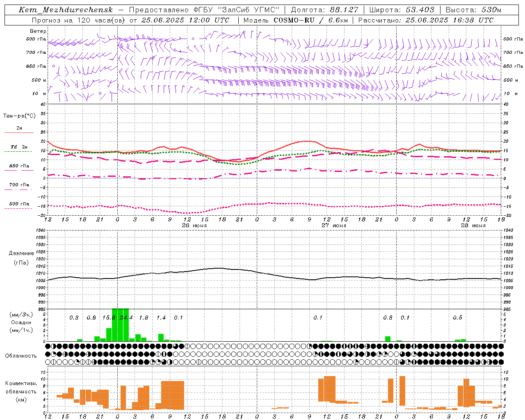Click the Ветер panel label
The width and height of the screenshot is (525, 420).
pyautogui.click(x=38, y=31)
